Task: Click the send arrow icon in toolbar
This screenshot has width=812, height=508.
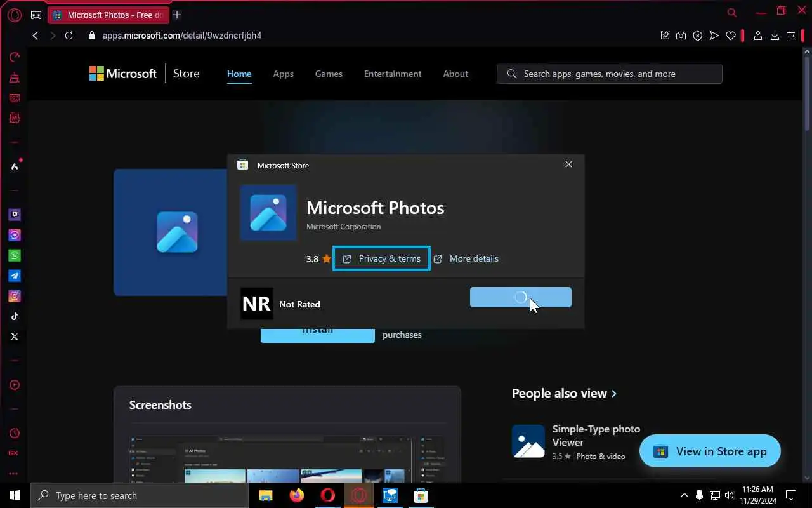Action: pos(714,36)
